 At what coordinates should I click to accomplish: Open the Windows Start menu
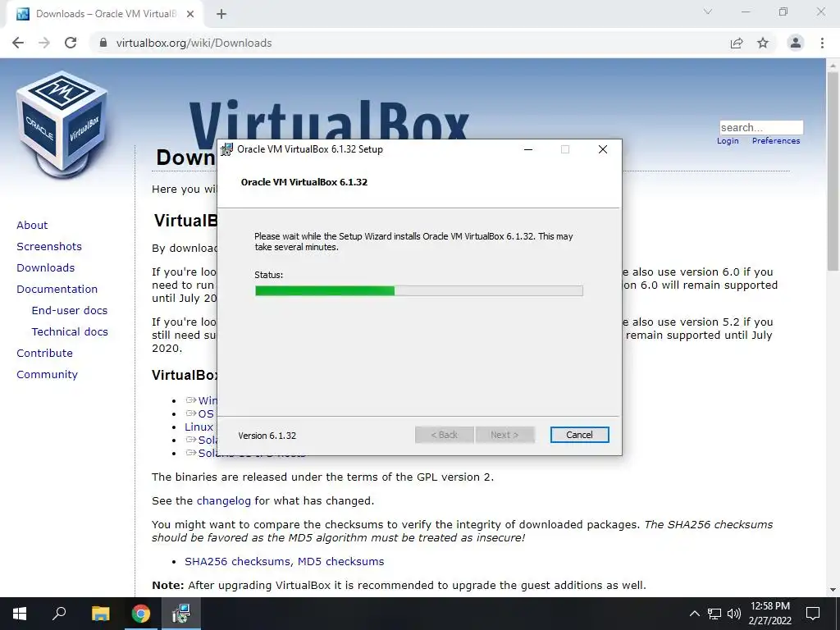20,614
